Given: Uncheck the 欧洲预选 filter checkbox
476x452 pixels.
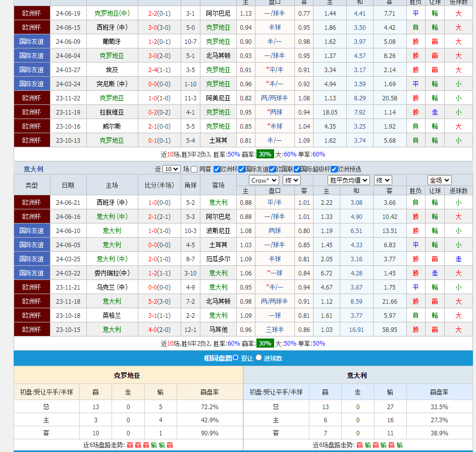Looking at the screenshot, I should 334,169.
